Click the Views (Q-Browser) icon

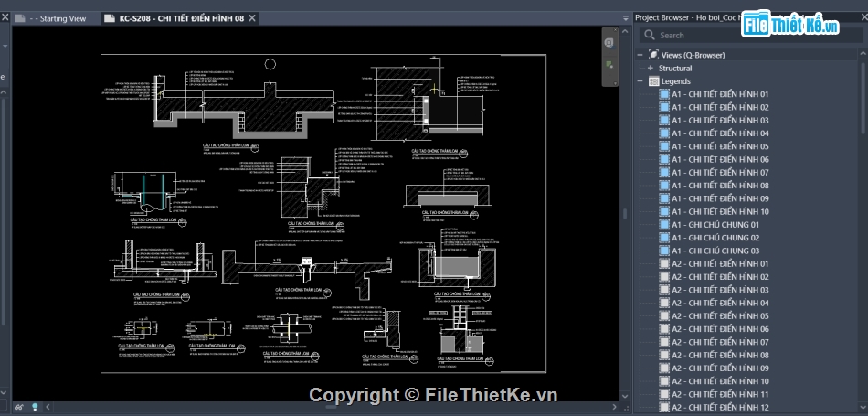652,55
